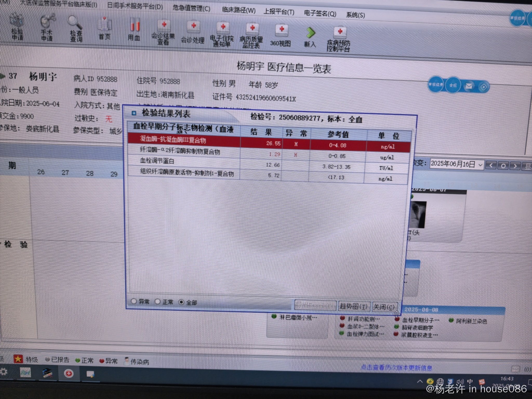Open 病历质量监控表 toolbar icon
The image size is (532, 399).
(x=251, y=36)
